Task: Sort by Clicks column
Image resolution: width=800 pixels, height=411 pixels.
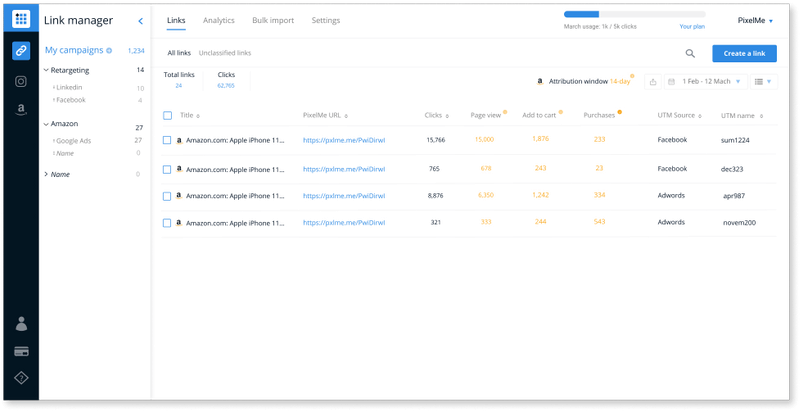Action: tap(447, 116)
